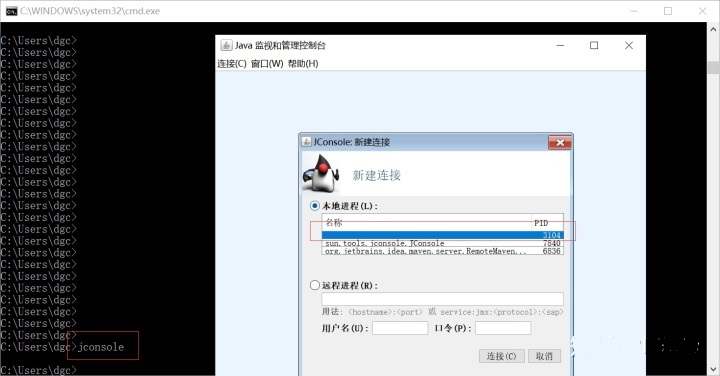The image size is (720, 376).
Task: Click the 用户名 username input field
Action: pyautogui.click(x=400, y=328)
